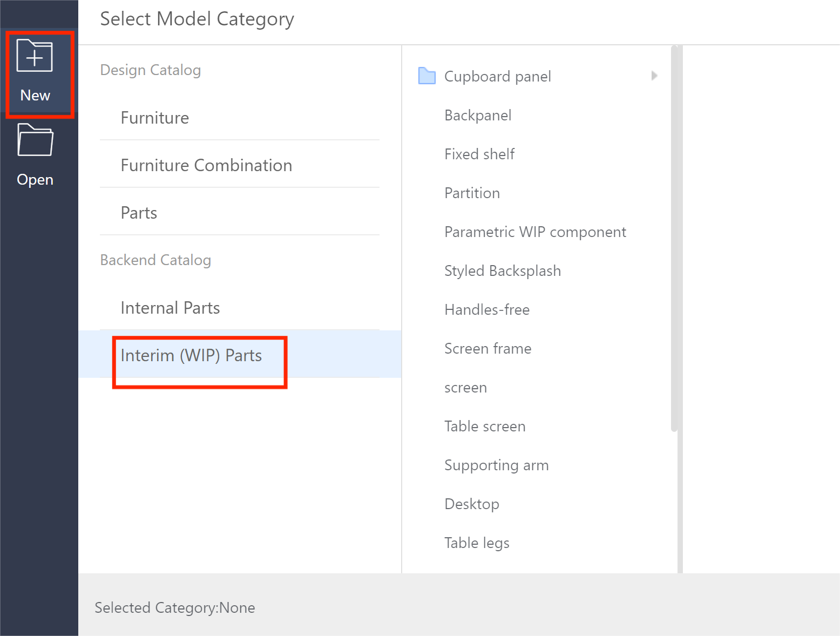Select the Partition option
Screen dimensions: 840x636
[472, 193]
